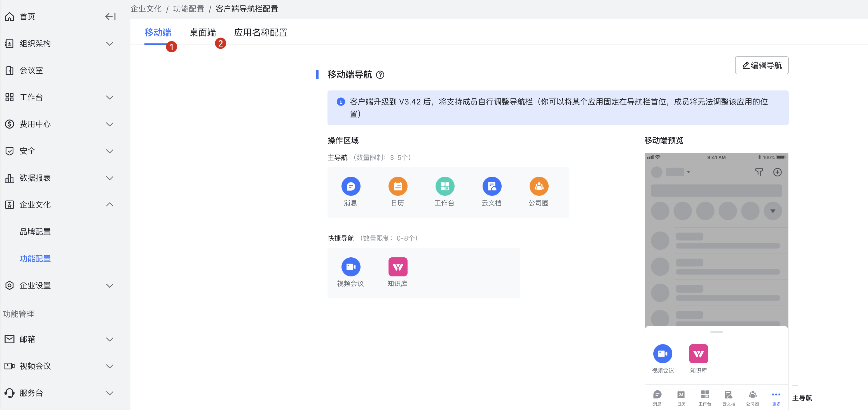Click the 安全 shield icon
Image resolution: width=868 pixels, height=410 pixels.
coord(10,151)
